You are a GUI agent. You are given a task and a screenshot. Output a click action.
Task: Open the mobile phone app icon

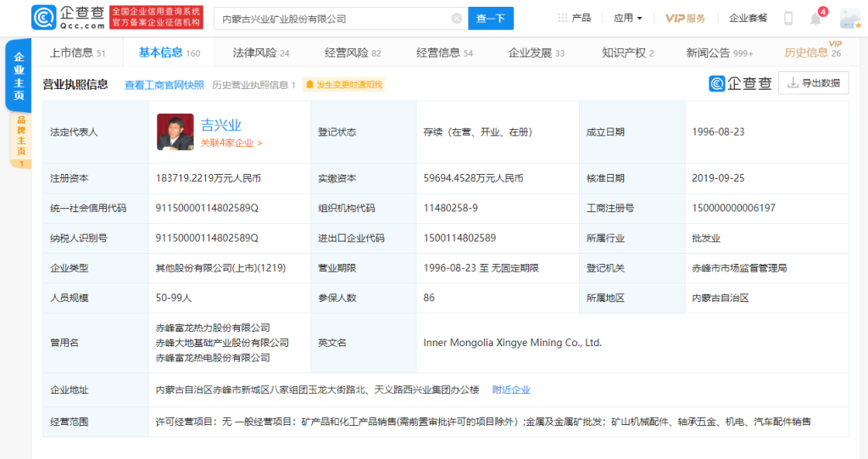788,19
